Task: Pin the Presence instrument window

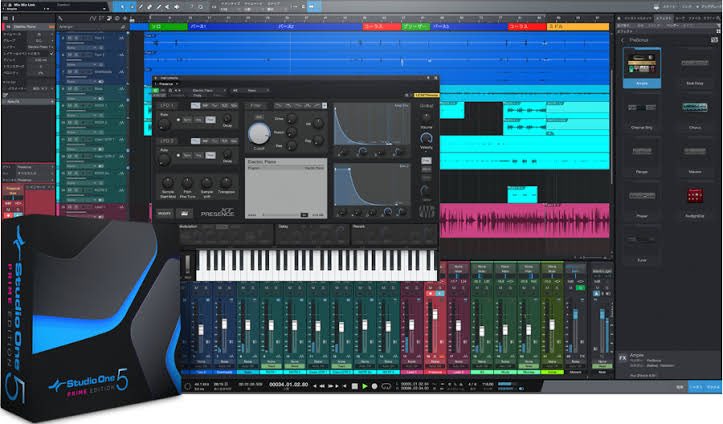Action: pyautogui.click(x=428, y=78)
